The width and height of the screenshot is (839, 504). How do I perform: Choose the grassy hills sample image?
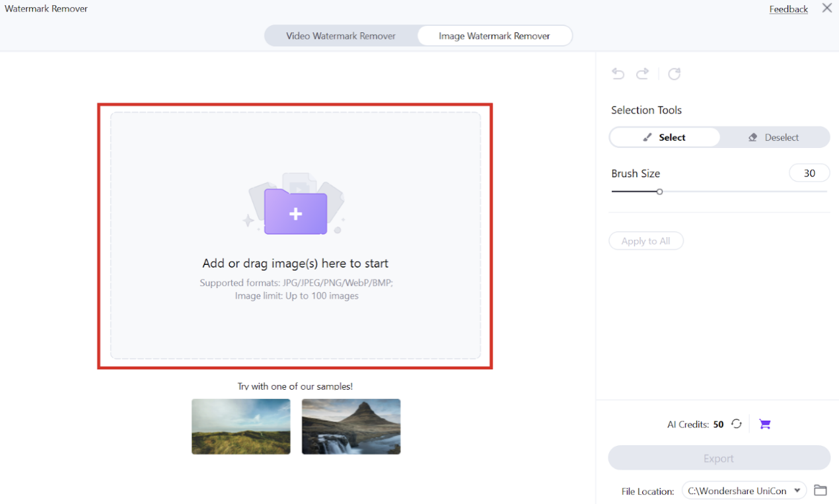[241, 427]
